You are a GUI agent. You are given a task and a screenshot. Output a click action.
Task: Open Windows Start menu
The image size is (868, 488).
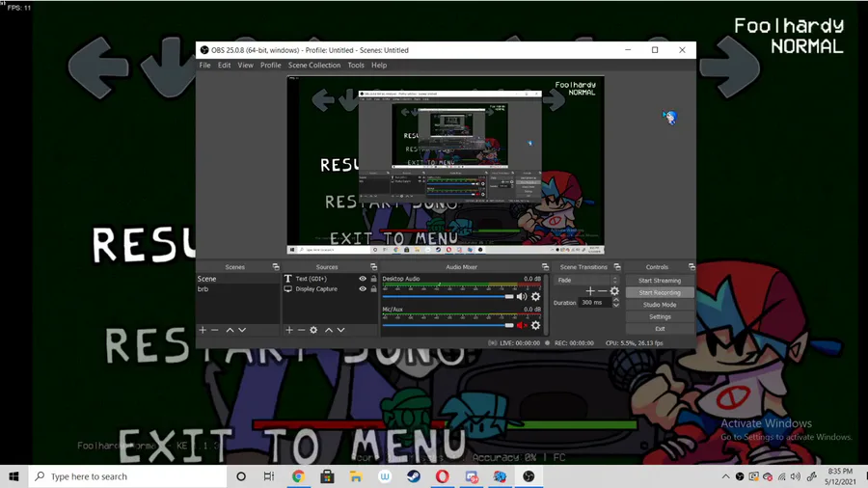tap(14, 476)
